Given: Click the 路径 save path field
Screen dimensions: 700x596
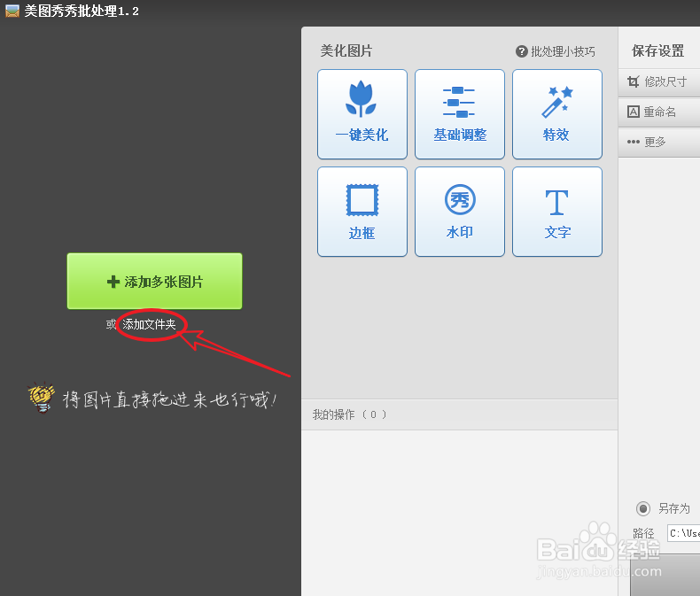Looking at the screenshot, I should point(683,533).
